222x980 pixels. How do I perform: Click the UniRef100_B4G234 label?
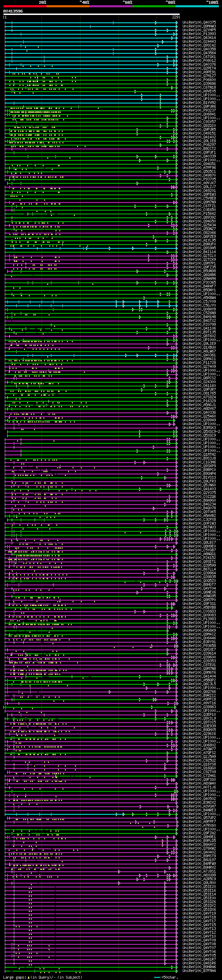(x=199, y=504)
